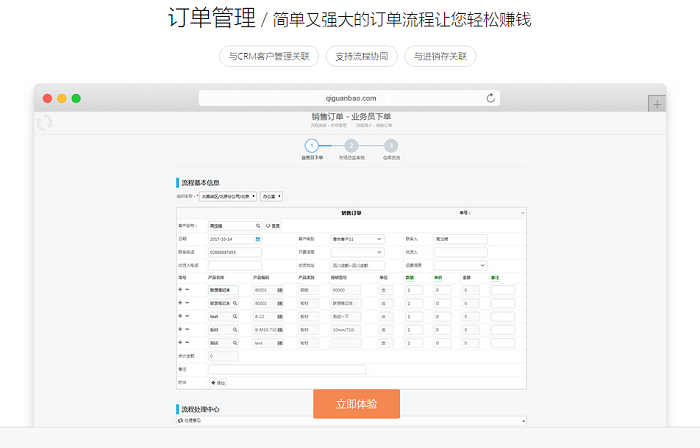The image size is (700, 448).
Task: Click the 与进销存关联 pill tab
Action: pos(440,56)
